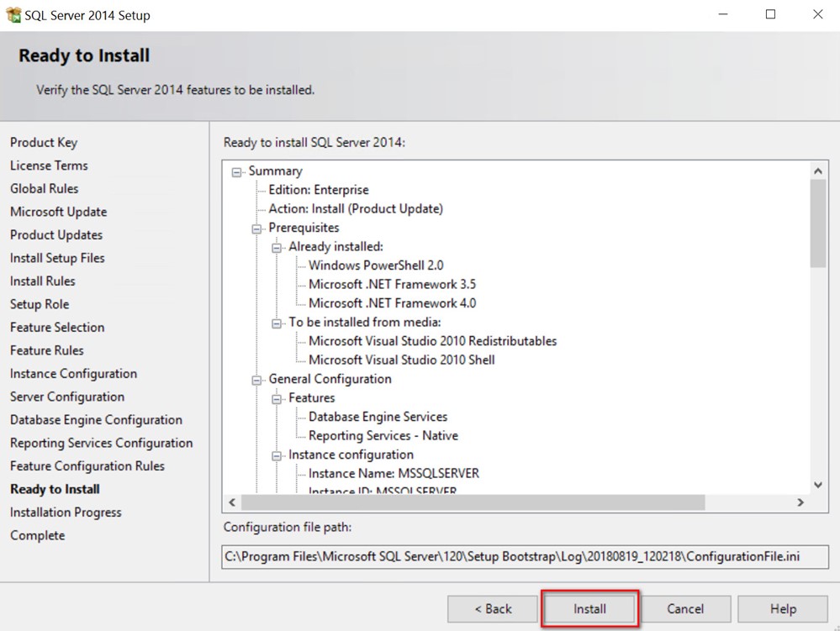
Task: Select Microsoft .NET Framework 3.5 row
Action: click(x=392, y=284)
